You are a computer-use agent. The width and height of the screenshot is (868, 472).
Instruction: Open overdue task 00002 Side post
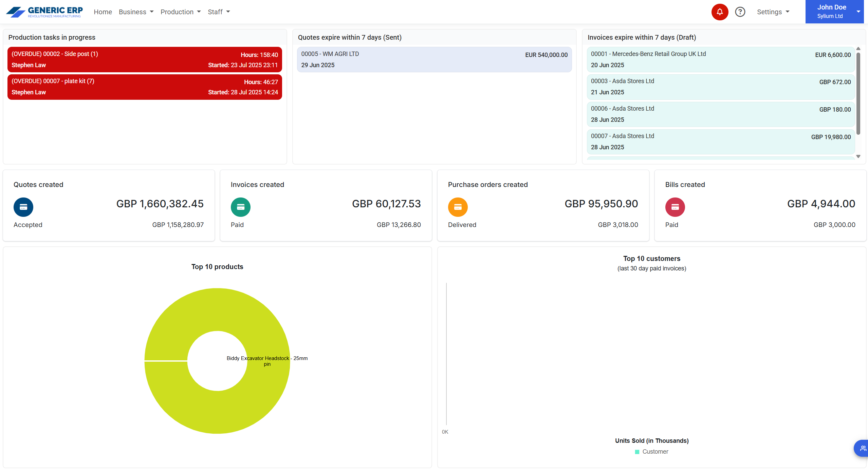pos(145,59)
